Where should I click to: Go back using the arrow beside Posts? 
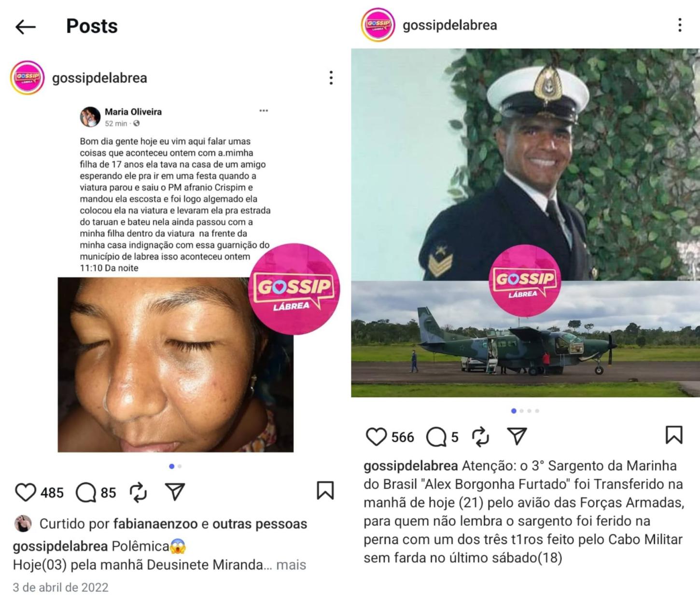coord(26,27)
